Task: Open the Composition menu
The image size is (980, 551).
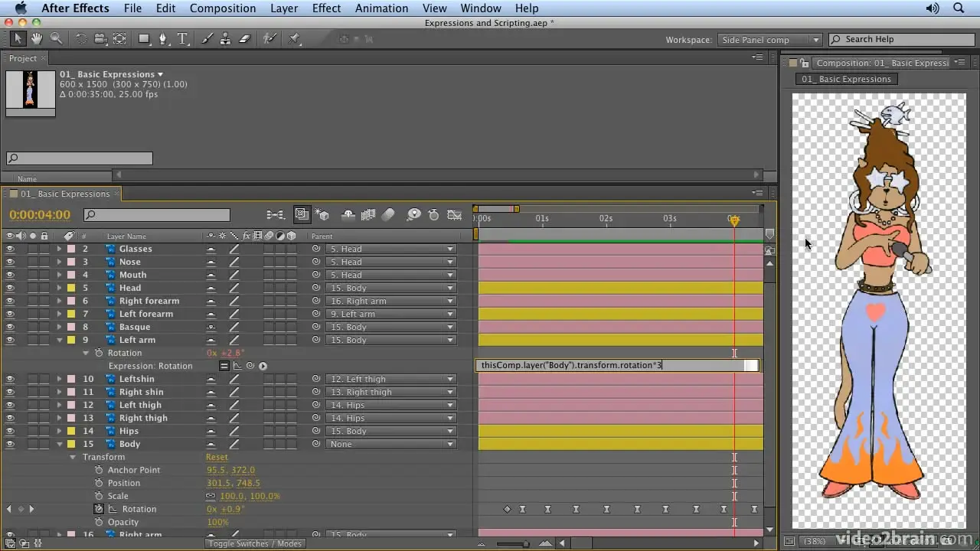Action: tap(223, 8)
